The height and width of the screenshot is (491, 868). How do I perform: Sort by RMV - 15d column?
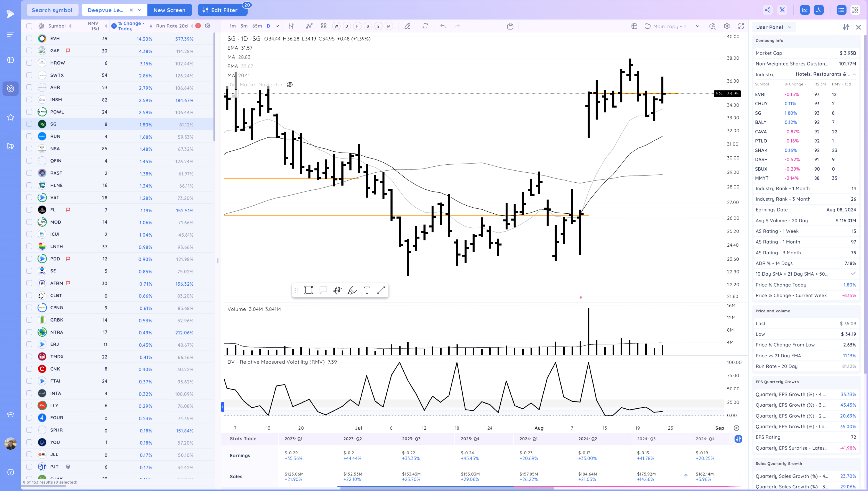97,26
